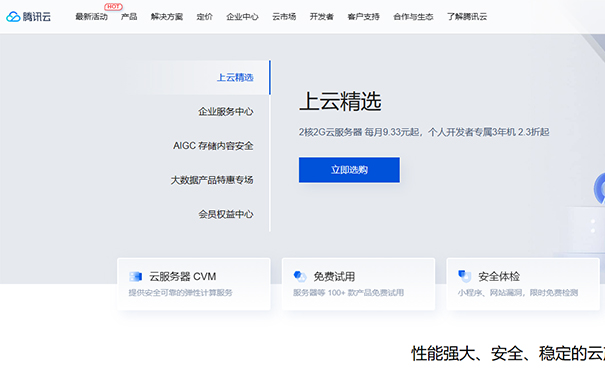Open the 解决方案 menu
This screenshot has width=605, height=375.
[167, 17]
